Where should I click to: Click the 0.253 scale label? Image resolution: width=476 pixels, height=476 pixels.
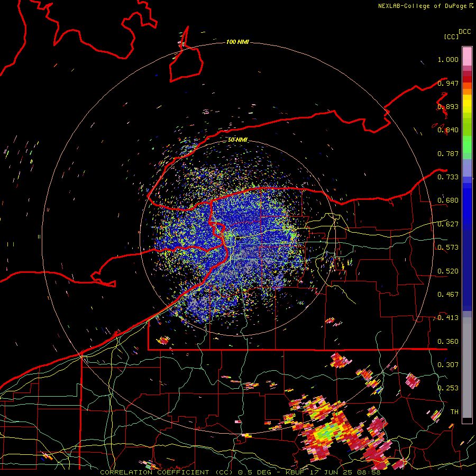tap(448, 388)
